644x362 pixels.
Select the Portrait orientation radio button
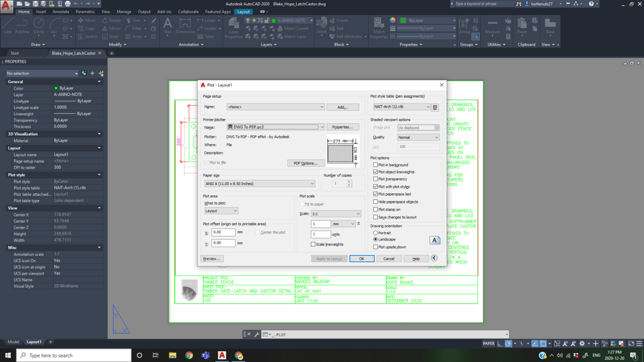coord(376,233)
